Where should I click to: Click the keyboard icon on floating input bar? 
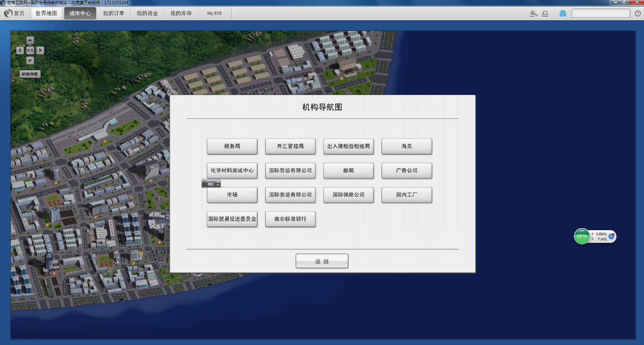pos(210,184)
